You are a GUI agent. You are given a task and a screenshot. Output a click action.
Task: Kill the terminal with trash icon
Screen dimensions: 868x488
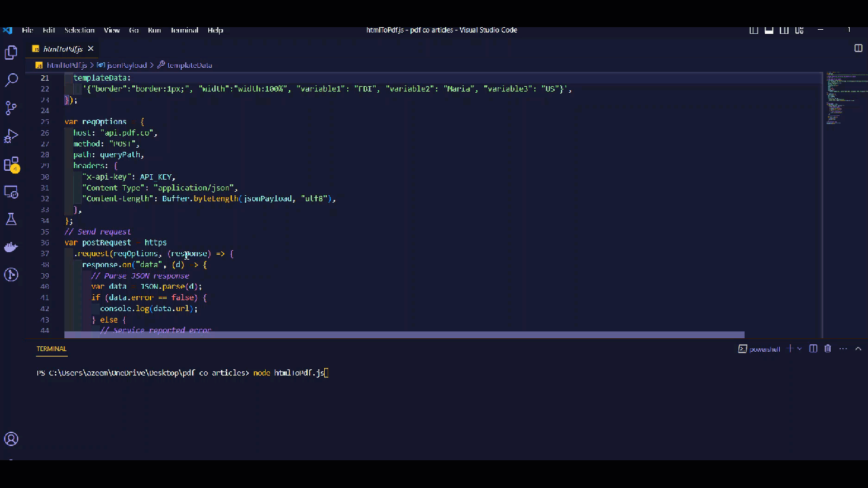pyautogui.click(x=827, y=349)
